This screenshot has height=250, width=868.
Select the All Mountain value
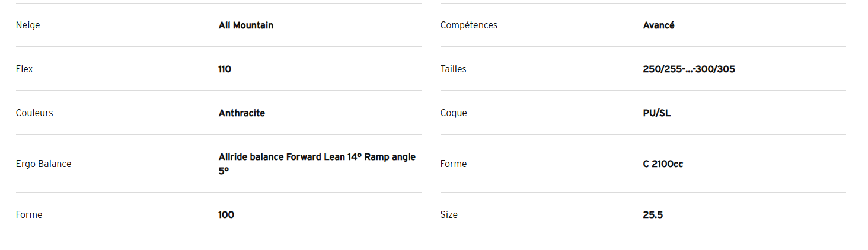[x=246, y=25]
